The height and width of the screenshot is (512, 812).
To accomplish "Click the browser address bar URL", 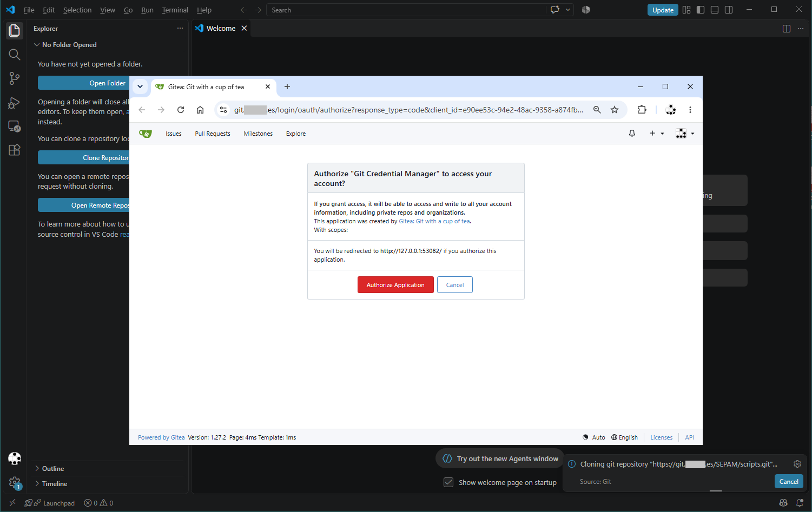I will click(x=408, y=110).
